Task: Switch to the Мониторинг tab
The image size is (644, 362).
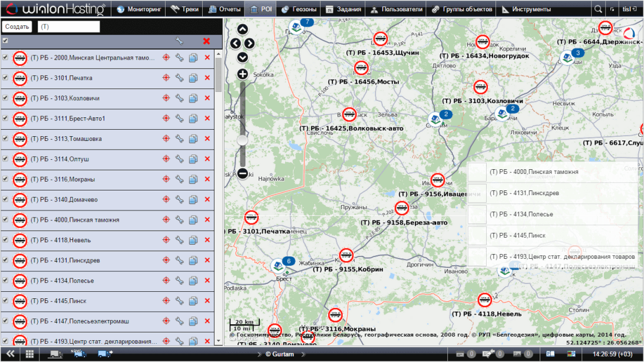Action: (x=138, y=9)
